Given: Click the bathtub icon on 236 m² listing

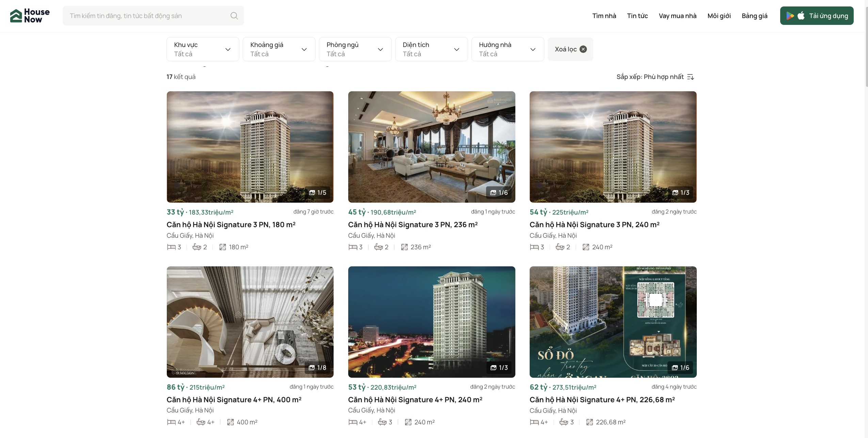Looking at the screenshot, I should (379, 247).
